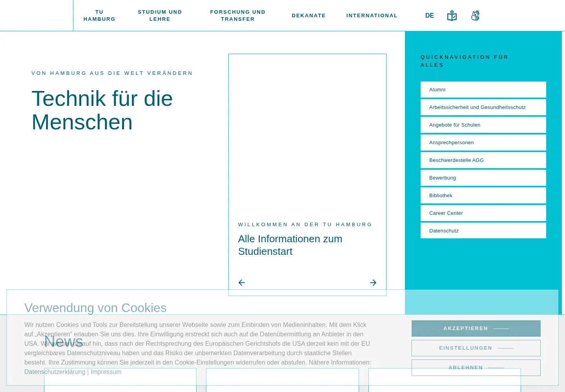Click the Quicknavigation für Alles heading
The image size is (565, 392).
[x=465, y=61]
